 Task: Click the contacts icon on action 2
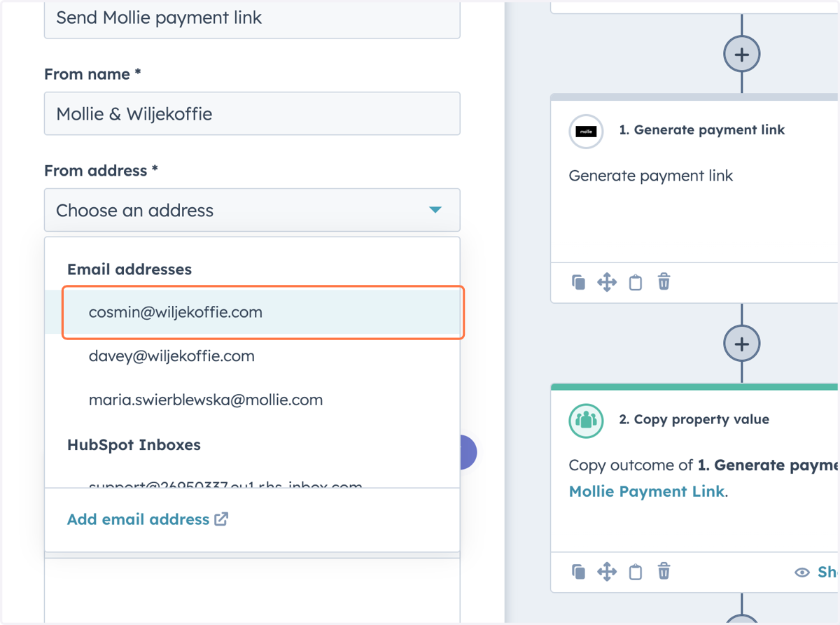pos(587,421)
